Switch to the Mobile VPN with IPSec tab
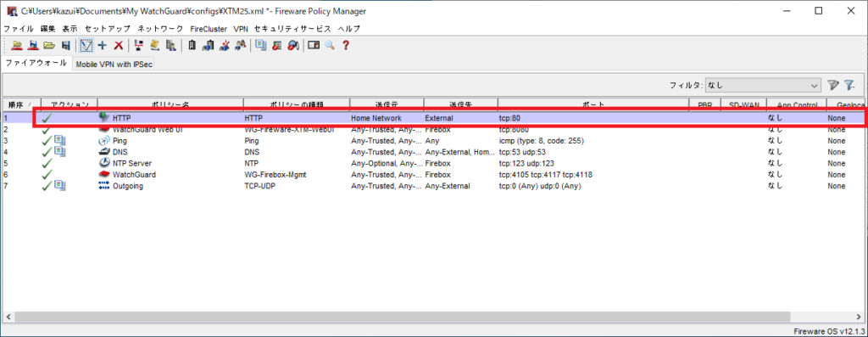The width and height of the screenshot is (868, 337). pyautogui.click(x=114, y=65)
